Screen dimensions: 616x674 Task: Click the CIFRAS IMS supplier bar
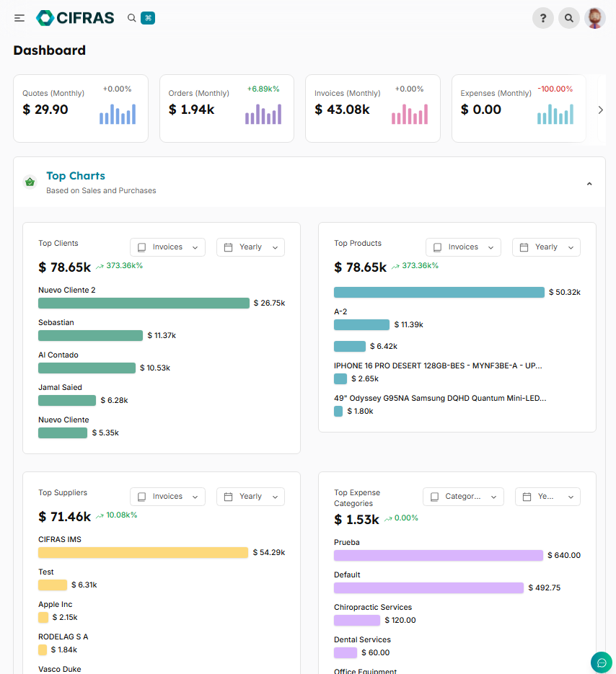pos(143,552)
